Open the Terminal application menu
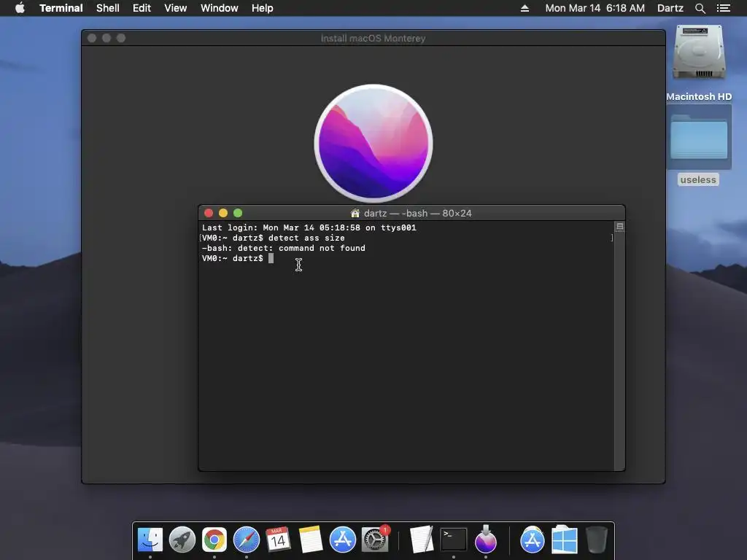Viewport: 747px width, 560px height. (x=61, y=8)
